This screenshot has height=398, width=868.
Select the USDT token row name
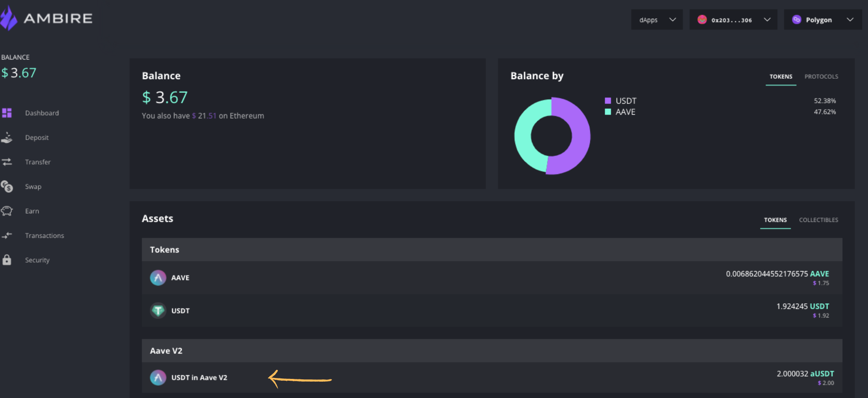click(x=180, y=311)
